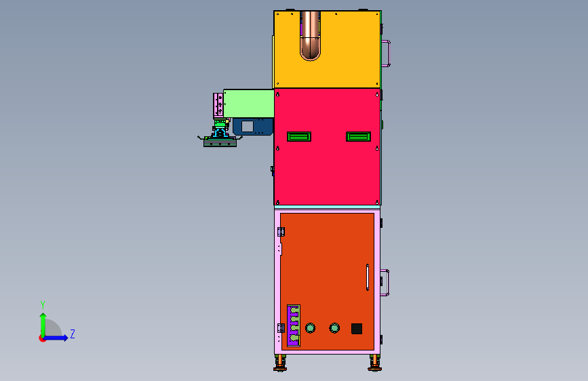This screenshot has width=588, height=381.
Task: Pick the dark blue bracket with window
Action: (x=253, y=127)
